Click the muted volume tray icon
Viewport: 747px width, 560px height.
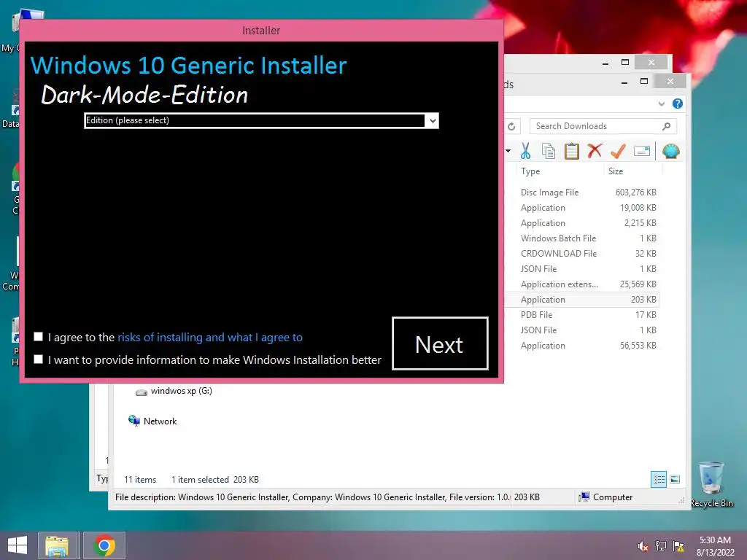tap(643, 546)
